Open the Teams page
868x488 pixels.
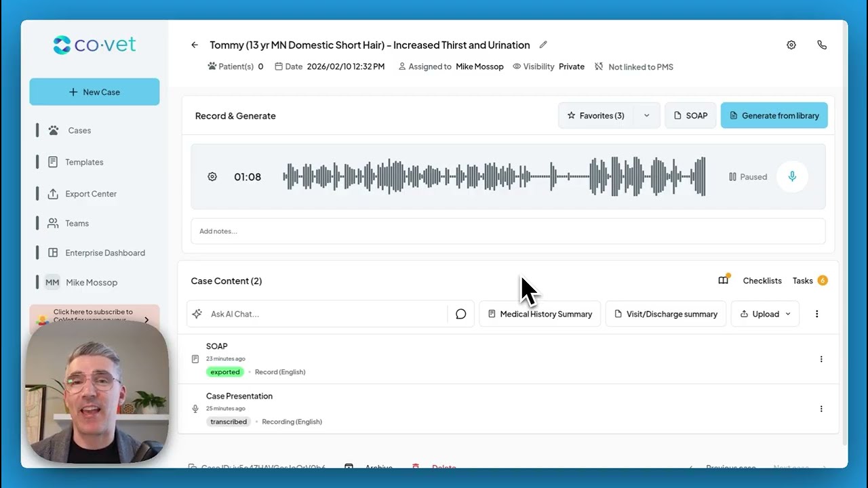pyautogui.click(x=77, y=223)
